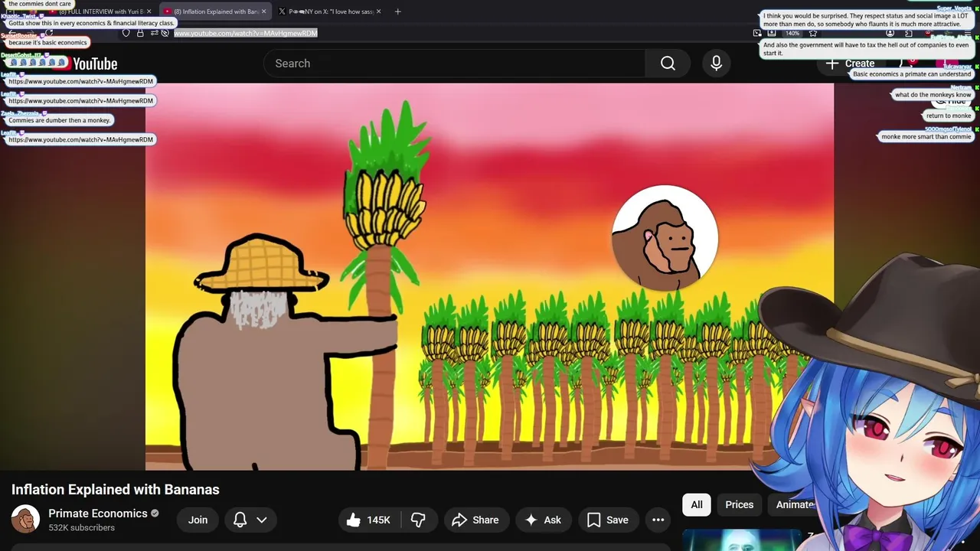Viewport: 980px width, 551px height.
Task: Click inside the YouTube Search field
Action: coord(454,64)
